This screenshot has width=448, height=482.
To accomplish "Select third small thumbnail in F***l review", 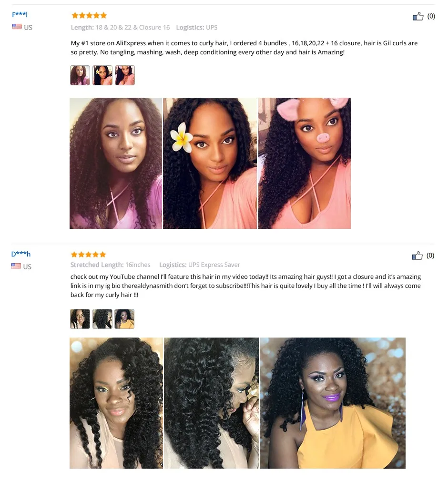I will (x=125, y=75).
